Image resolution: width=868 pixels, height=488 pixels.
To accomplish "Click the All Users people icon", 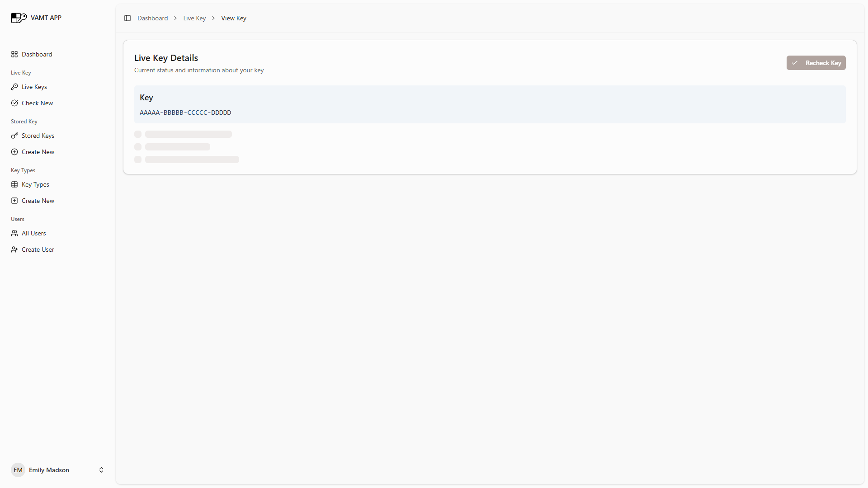I will (x=14, y=233).
